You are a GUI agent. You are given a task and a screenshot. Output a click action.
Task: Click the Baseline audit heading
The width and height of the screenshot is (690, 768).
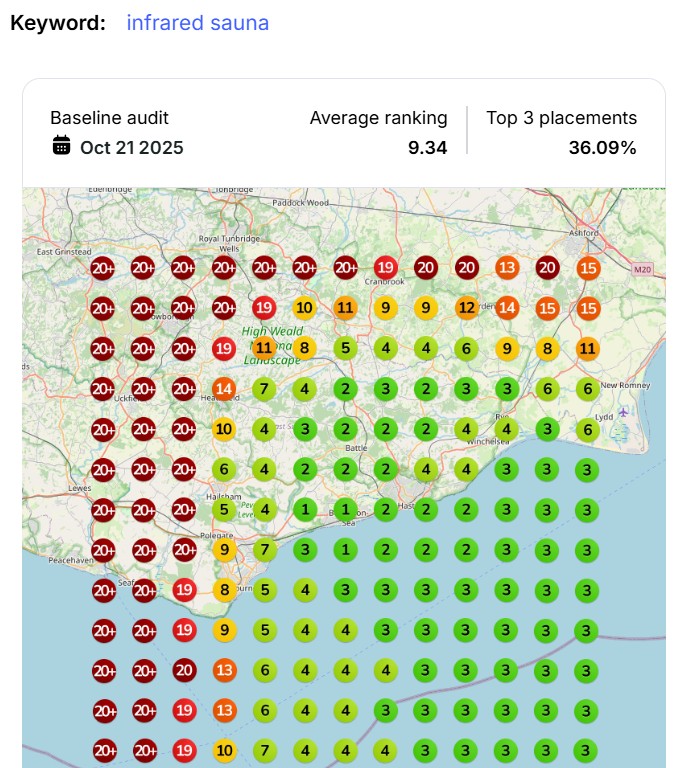109,117
